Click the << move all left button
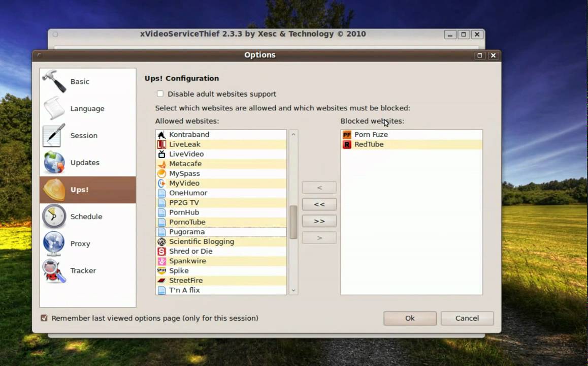588x366 pixels. (x=319, y=204)
